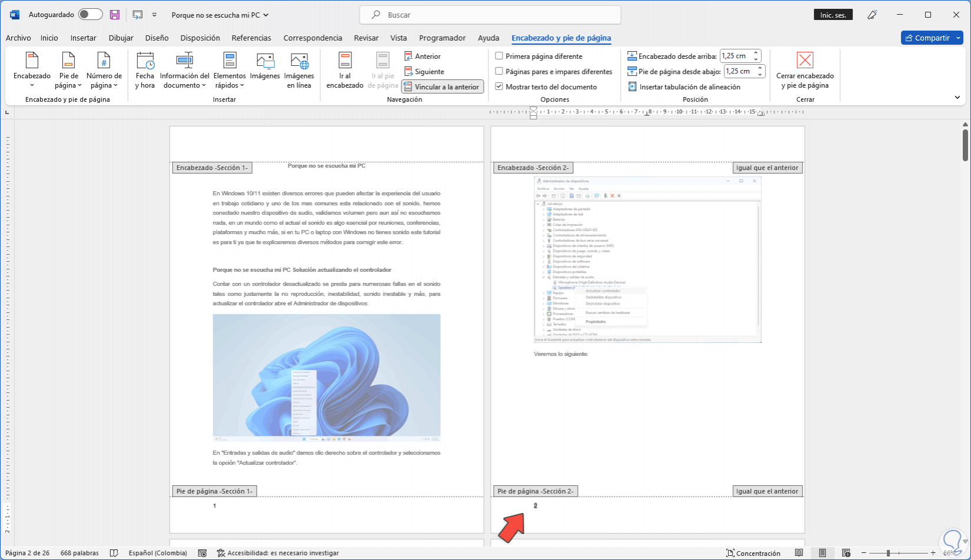Click the header title "Porque no se escucha mi PC"
971x560 pixels.
[327, 166]
